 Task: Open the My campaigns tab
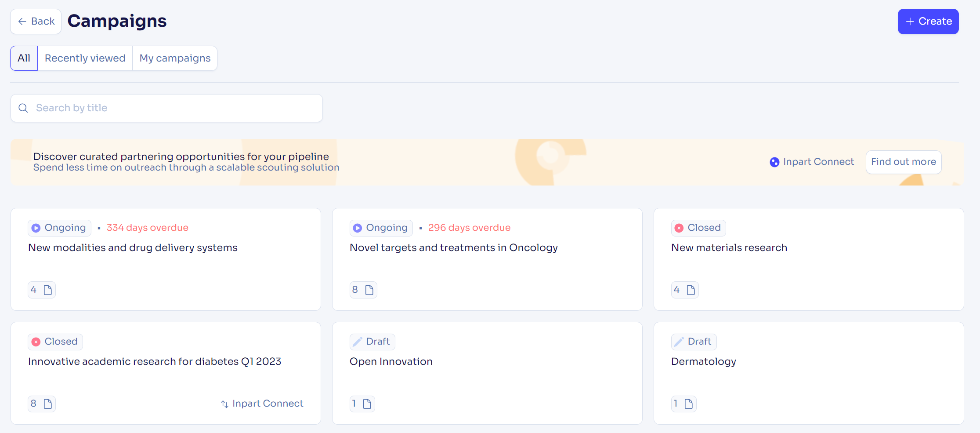175,58
